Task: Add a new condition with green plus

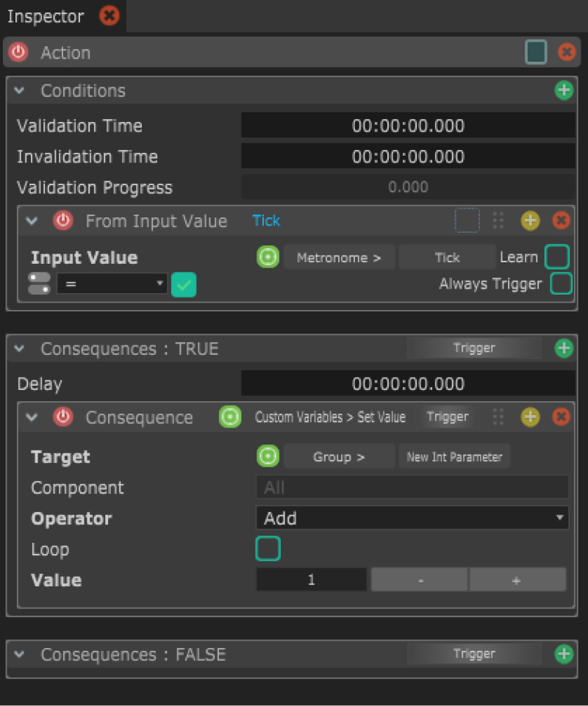Action: click(563, 90)
